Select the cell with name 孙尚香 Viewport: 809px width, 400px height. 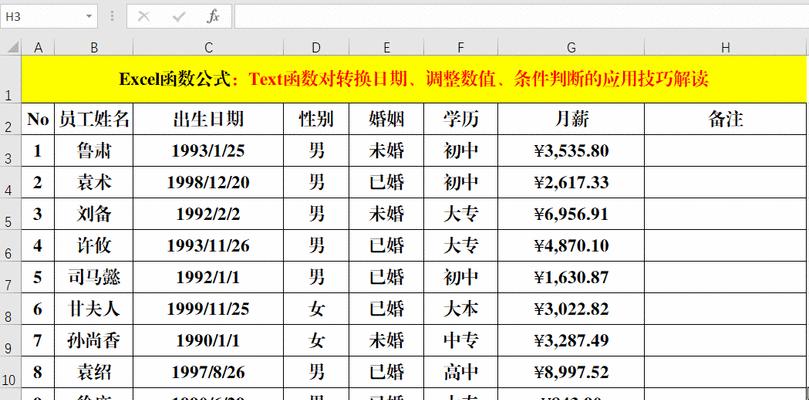(94, 340)
